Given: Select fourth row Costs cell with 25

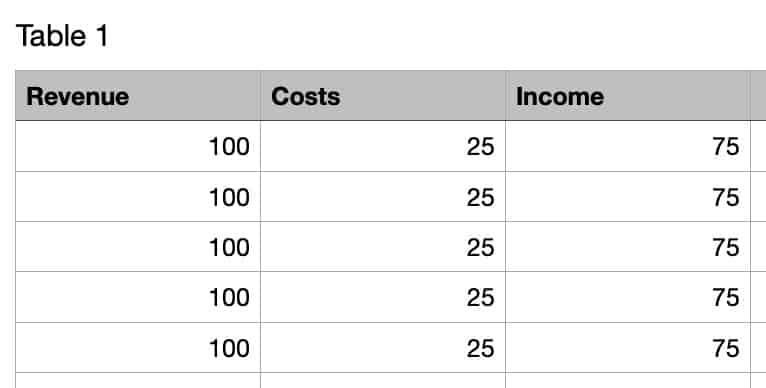Looking at the screenshot, I should (383, 297).
